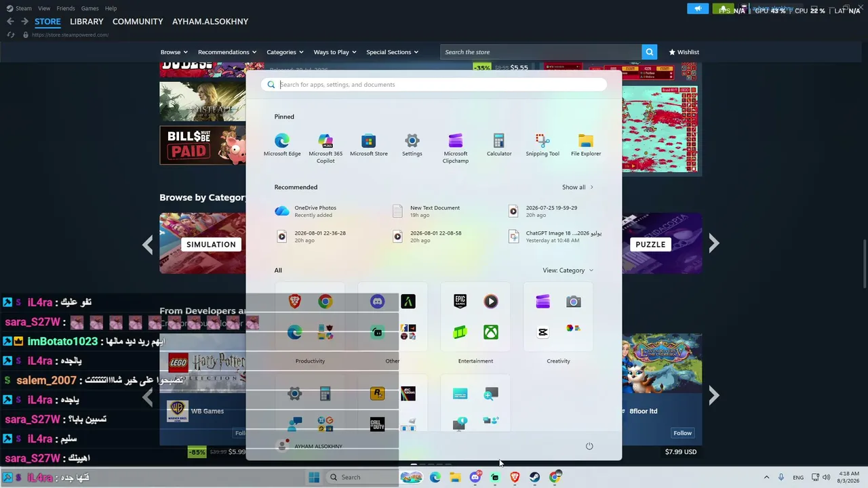Open the Games menu in Steam

(x=90, y=8)
